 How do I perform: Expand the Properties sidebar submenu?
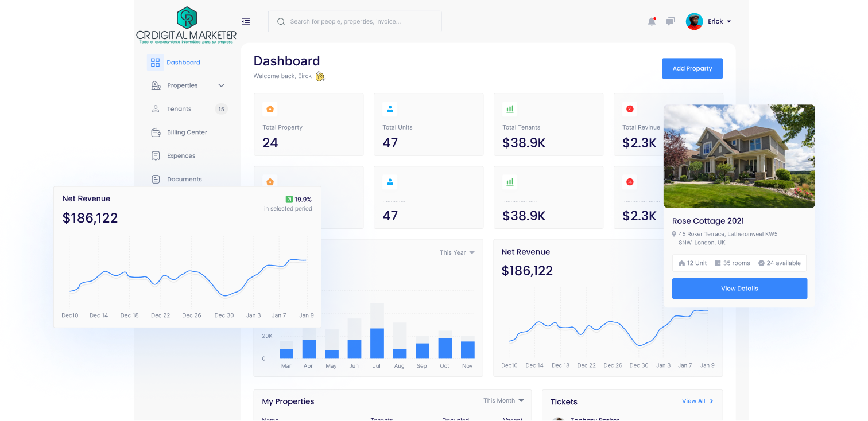point(221,85)
